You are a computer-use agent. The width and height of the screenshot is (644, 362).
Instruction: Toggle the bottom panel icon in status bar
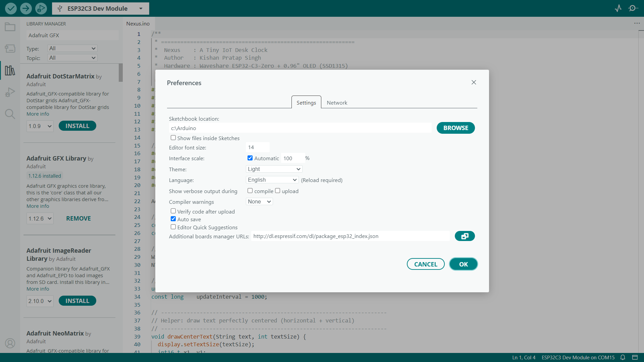click(635, 357)
